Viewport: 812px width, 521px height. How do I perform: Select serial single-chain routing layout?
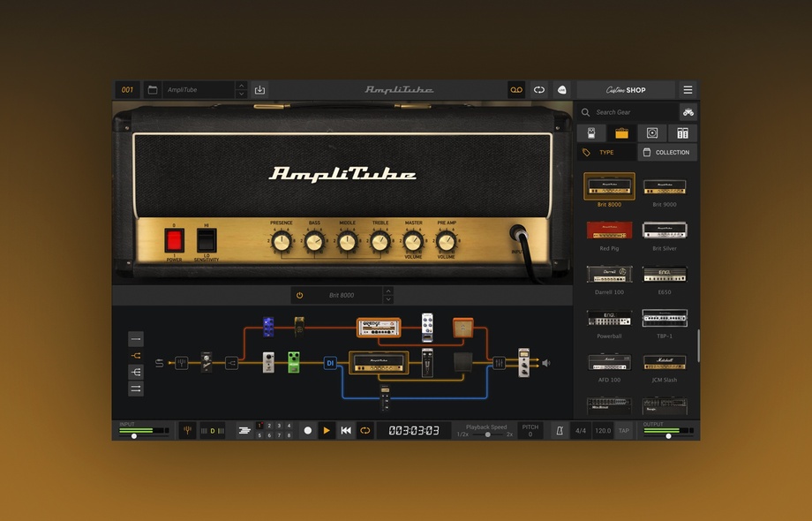point(136,339)
